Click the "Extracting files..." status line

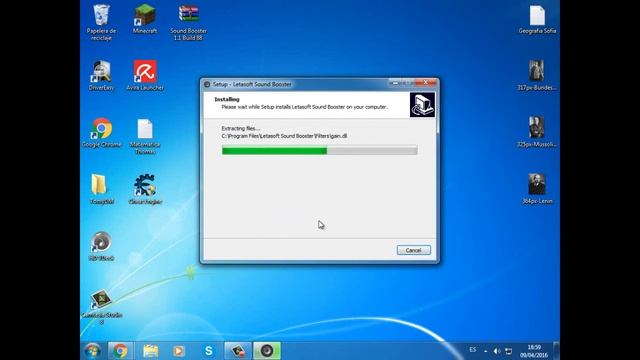point(240,128)
